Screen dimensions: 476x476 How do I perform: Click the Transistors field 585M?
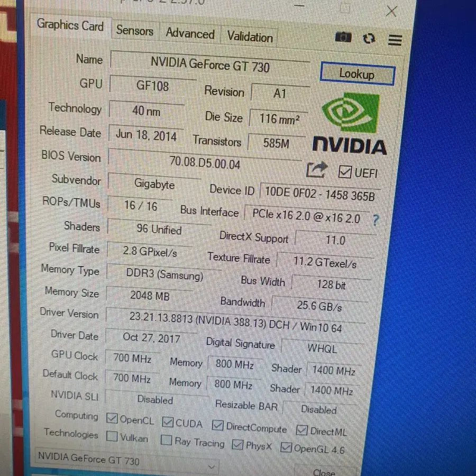click(x=276, y=143)
